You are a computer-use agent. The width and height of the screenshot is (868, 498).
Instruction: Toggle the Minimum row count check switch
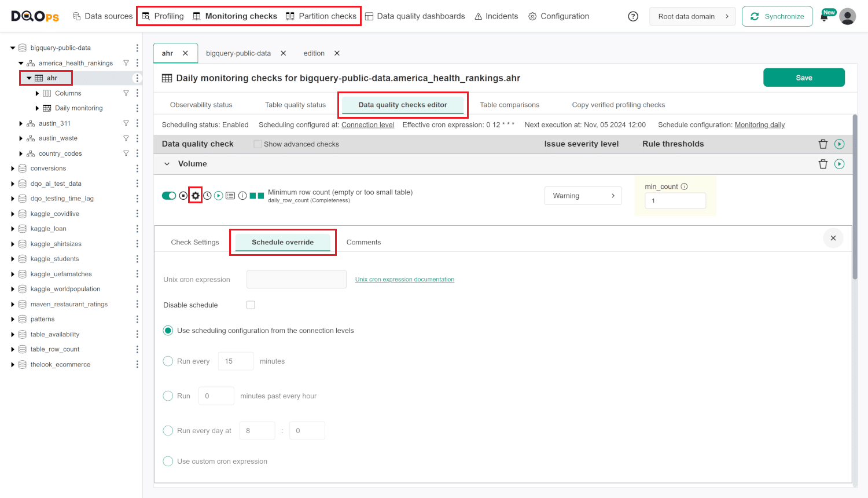coord(169,196)
